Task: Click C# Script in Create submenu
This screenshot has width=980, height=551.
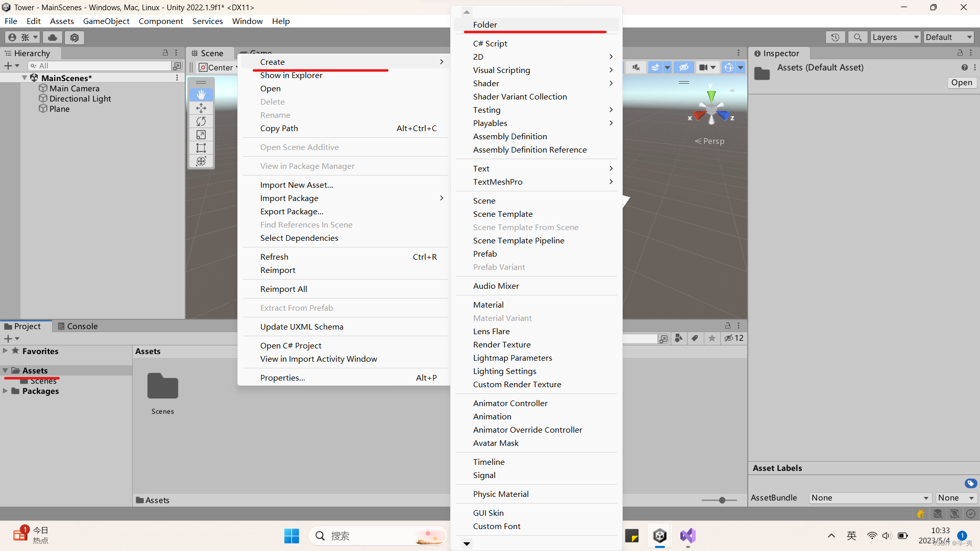Action: tap(490, 43)
